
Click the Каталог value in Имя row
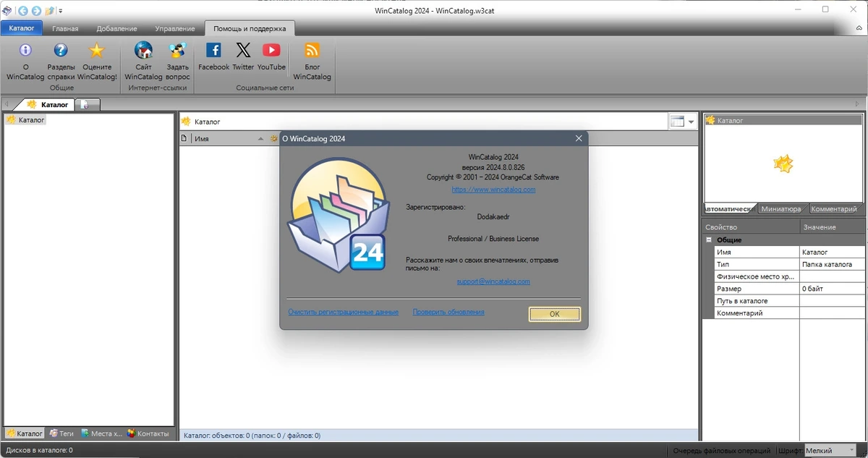833,252
